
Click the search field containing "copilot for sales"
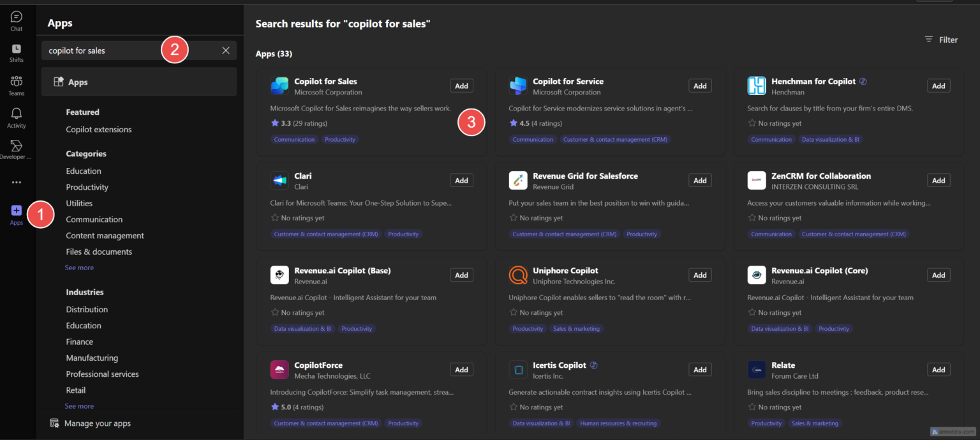[102, 50]
